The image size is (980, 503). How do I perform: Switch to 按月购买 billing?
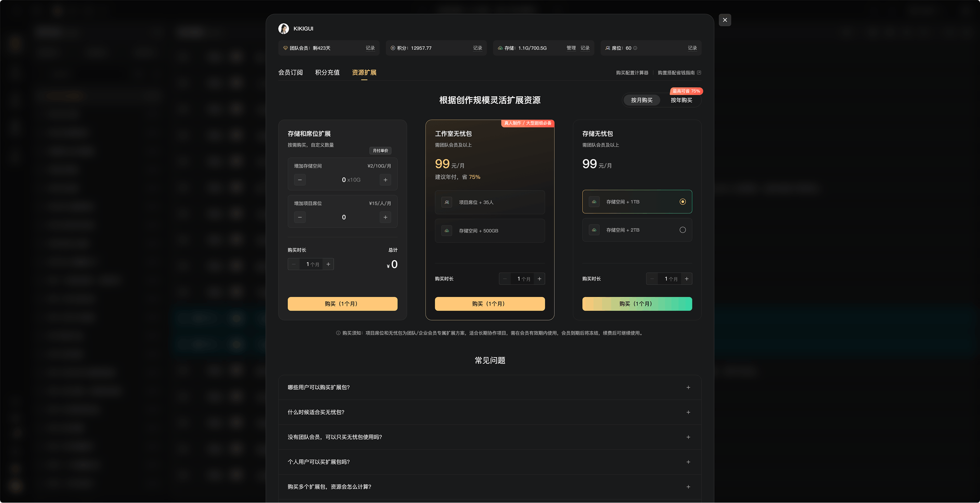[641, 100]
